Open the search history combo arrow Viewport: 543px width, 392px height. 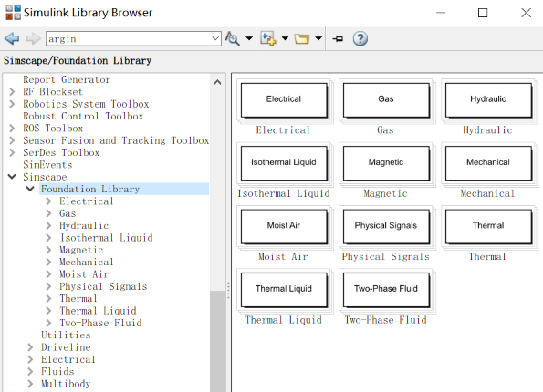[215, 38]
